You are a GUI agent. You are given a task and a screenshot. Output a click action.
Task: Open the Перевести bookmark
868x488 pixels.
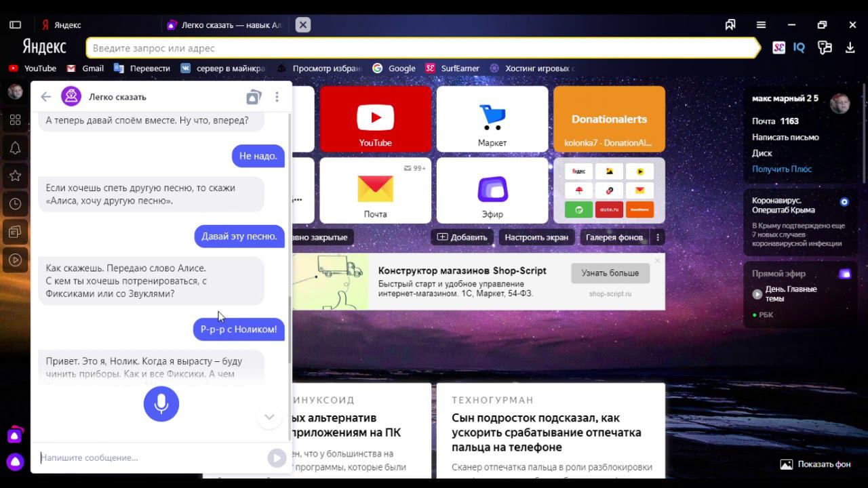tap(142, 68)
